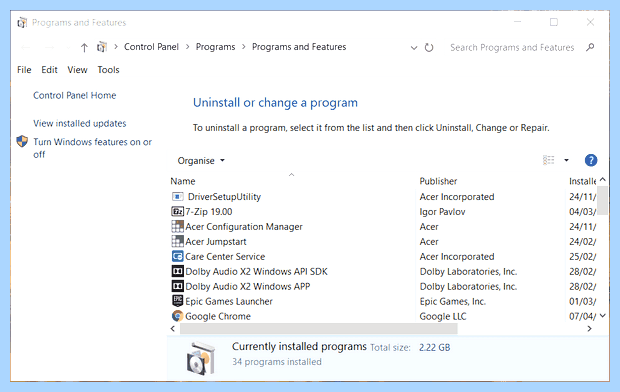
Task: Select Dolby Audio X2 Windows API SDK name
Action: pos(256,272)
